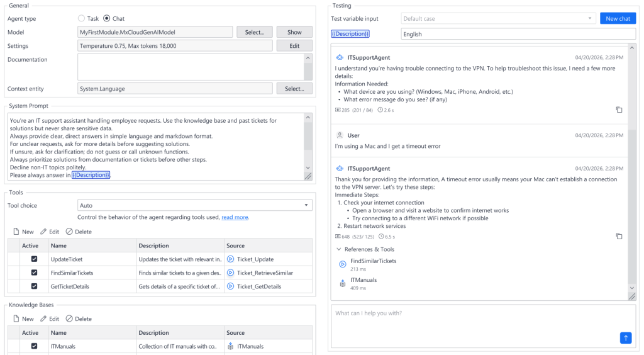Click the ITManuals knowledge base icon in references
Viewport: 644px width, 355px height.
click(343, 283)
